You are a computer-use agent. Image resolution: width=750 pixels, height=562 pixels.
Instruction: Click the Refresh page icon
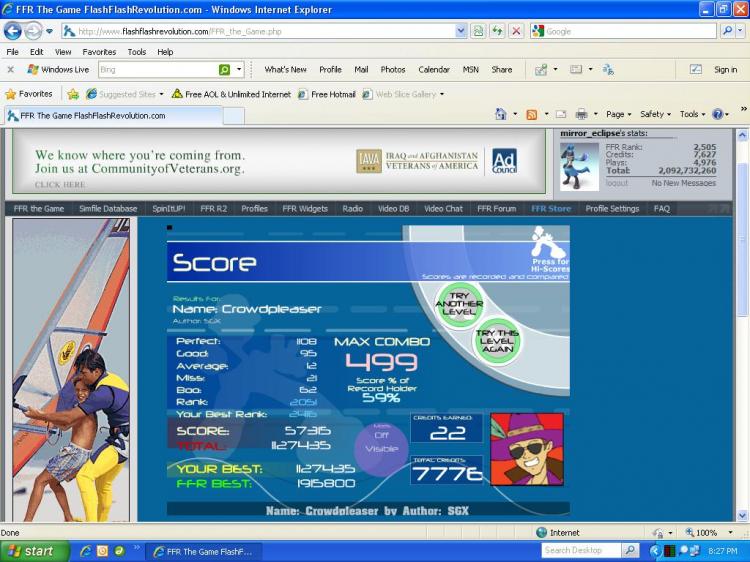(x=497, y=32)
